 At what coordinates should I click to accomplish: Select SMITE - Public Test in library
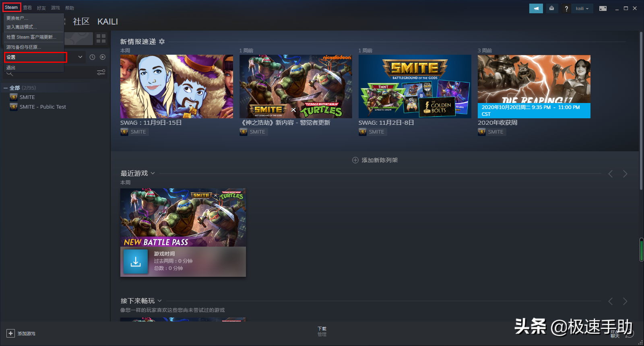pyautogui.click(x=43, y=107)
